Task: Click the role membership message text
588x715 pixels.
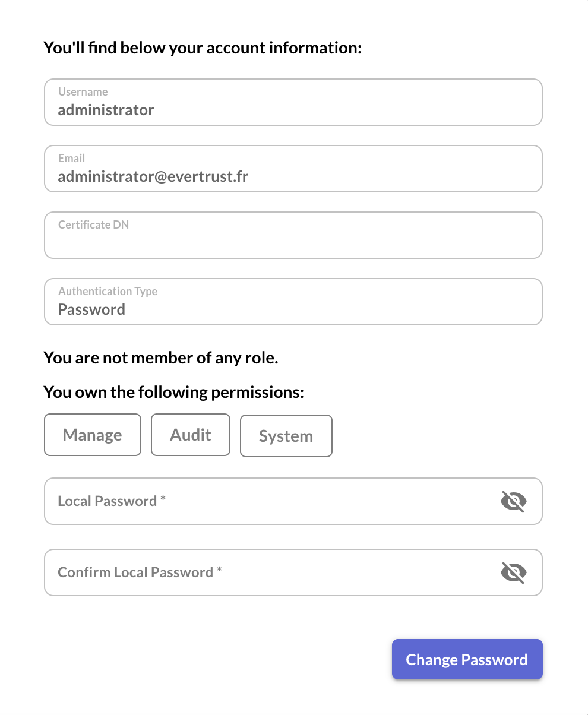Action: pyautogui.click(x=160, y=357)
